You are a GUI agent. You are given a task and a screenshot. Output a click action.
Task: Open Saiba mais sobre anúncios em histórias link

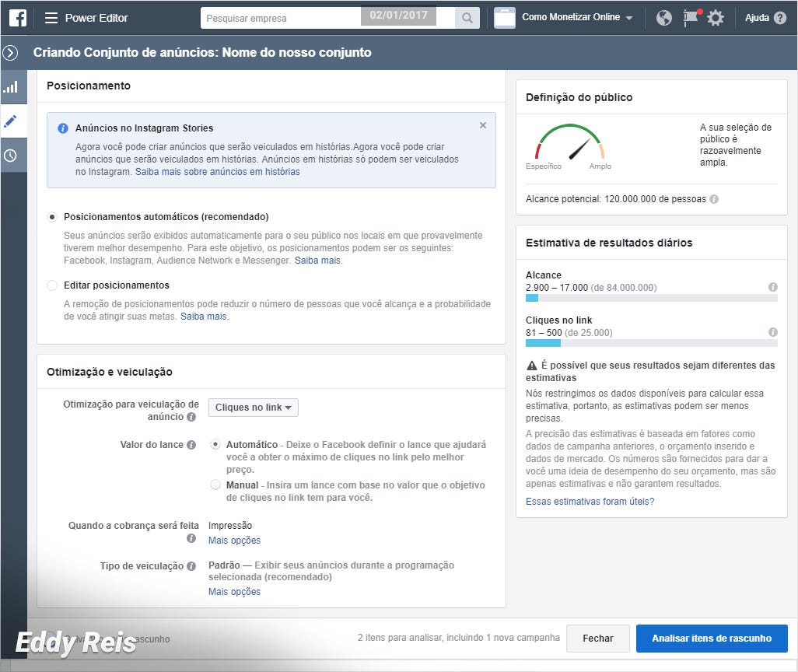[217, 172]
